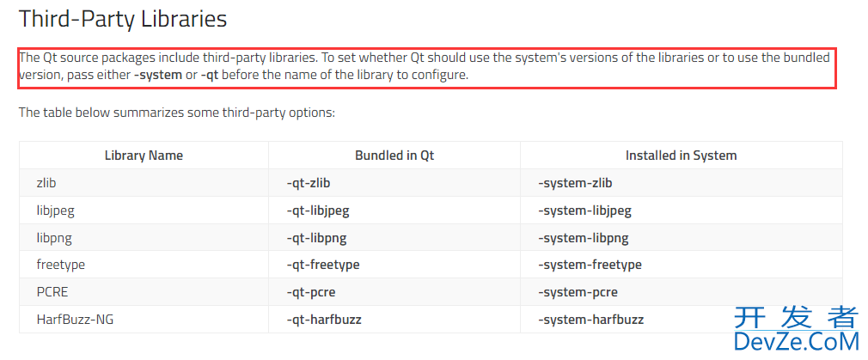Viewport: 868px width, 360px height.
Task: Select the -system-zlib option text
Action: click(x=575, y=183)
